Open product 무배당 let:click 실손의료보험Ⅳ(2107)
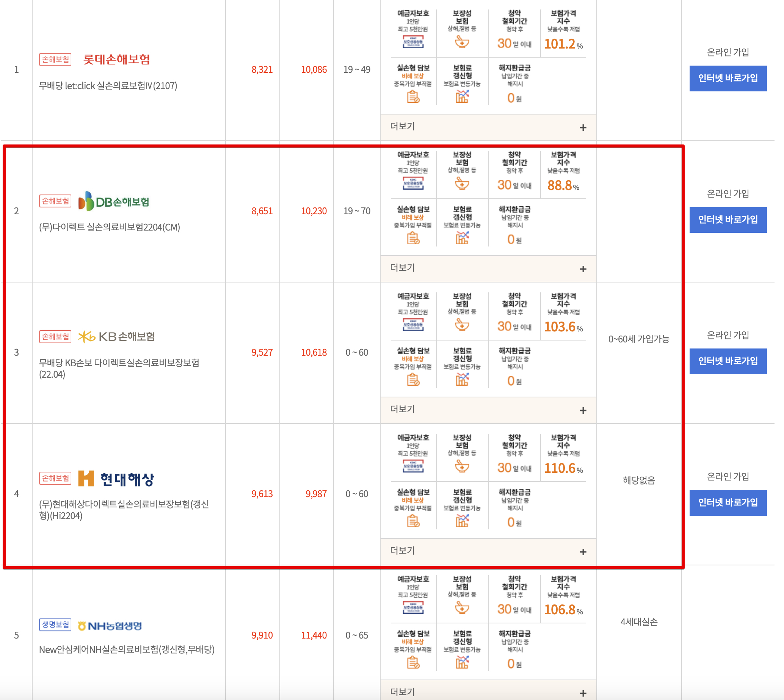This screenshot has height=700, width=784. coord(108,86)
